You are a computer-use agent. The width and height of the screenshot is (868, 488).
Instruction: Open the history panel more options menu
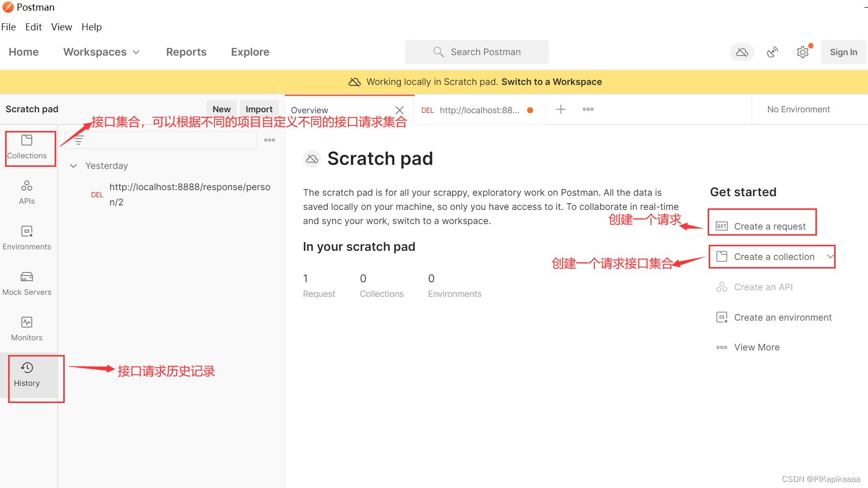270,140
